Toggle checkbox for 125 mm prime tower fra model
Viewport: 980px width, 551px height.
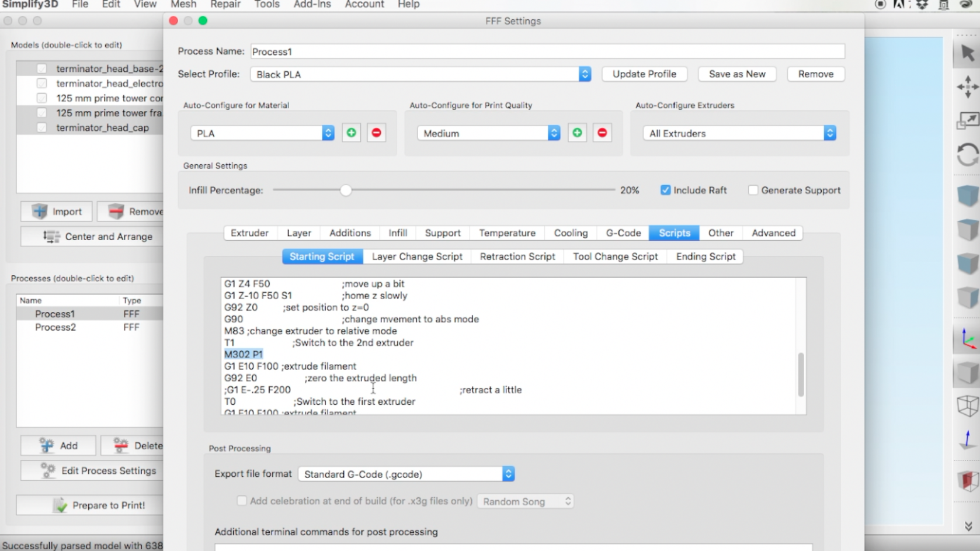coord(41,113)
